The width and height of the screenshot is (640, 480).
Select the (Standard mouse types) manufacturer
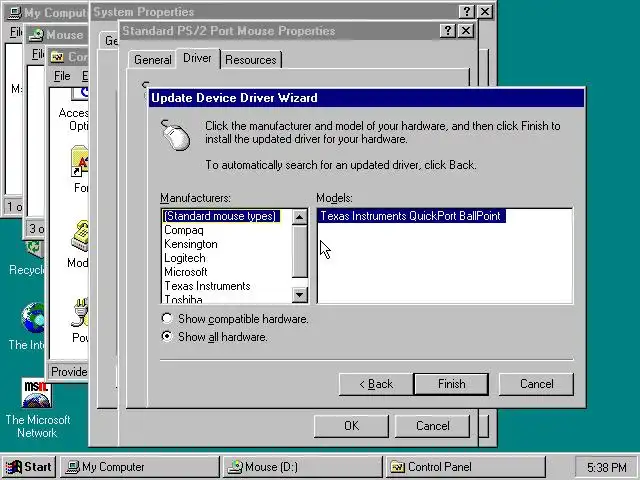pos(220,216)
